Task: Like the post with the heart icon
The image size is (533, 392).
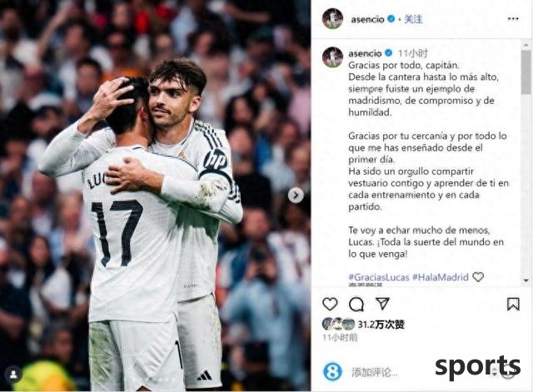Action: [330, 305]
